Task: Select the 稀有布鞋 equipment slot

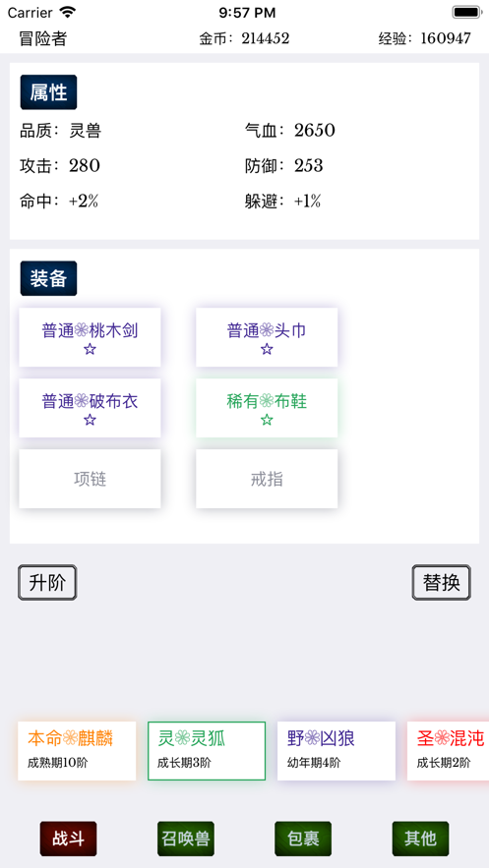Action: click(267, 408)
